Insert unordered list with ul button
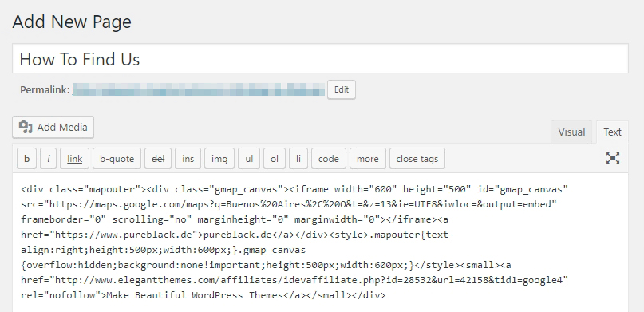 click(x=249, y=159)
